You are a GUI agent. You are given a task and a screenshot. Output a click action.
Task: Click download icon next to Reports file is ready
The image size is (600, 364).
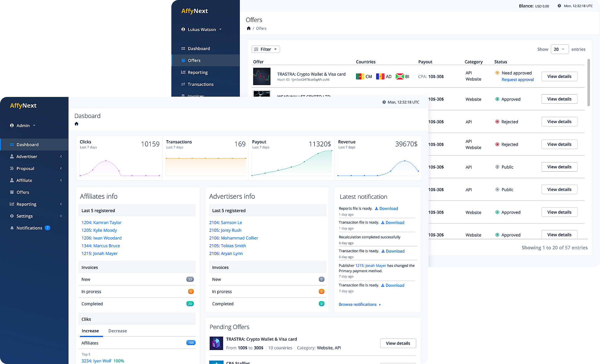click(376, 209)
